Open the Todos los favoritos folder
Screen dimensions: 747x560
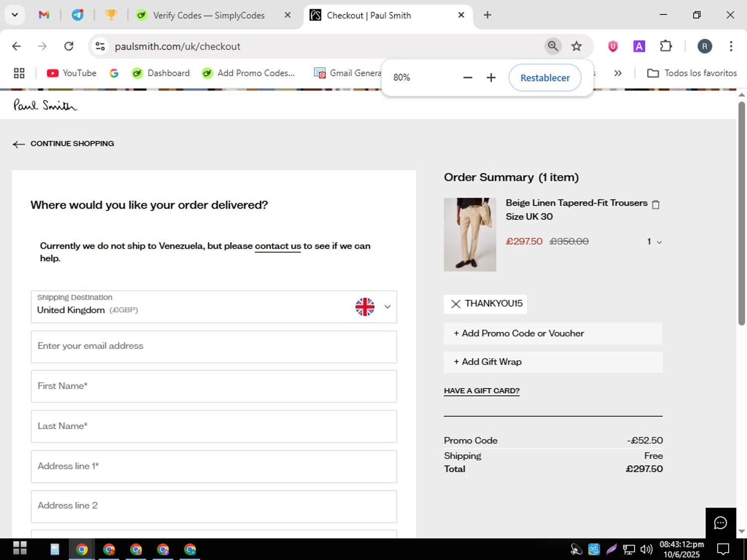coord(692,73)
